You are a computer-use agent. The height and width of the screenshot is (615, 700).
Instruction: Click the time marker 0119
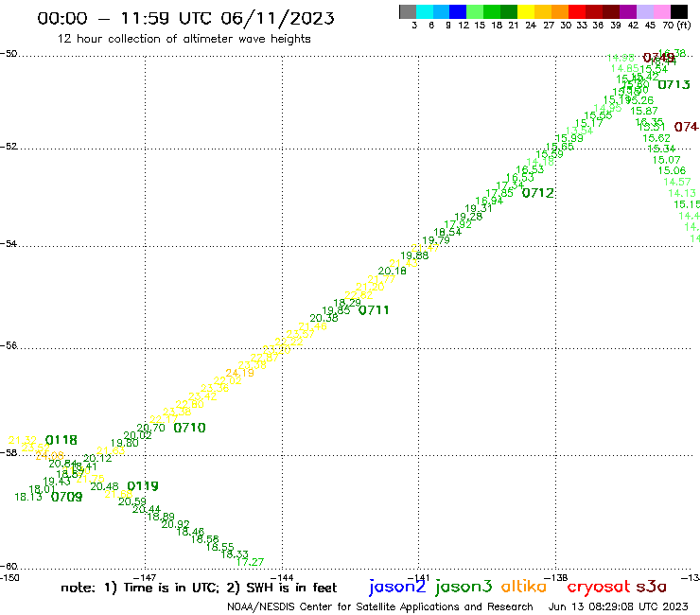point(143,486)
